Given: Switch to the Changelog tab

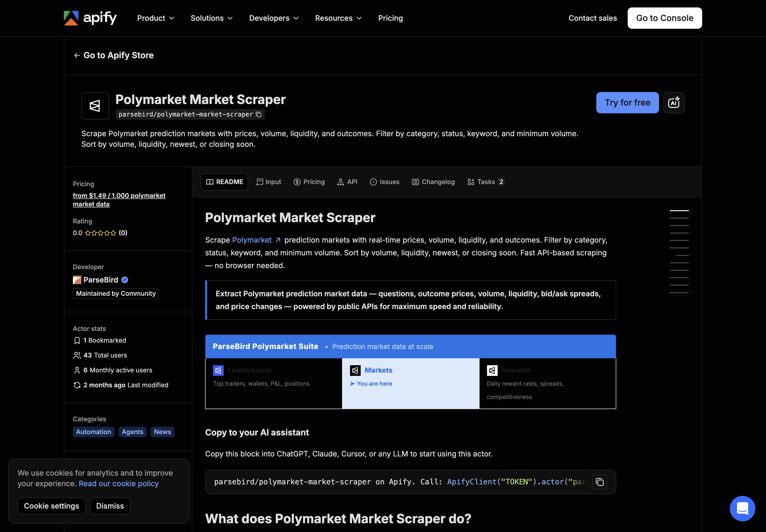Looking at the screenshot, I should (x=433, y=182).
